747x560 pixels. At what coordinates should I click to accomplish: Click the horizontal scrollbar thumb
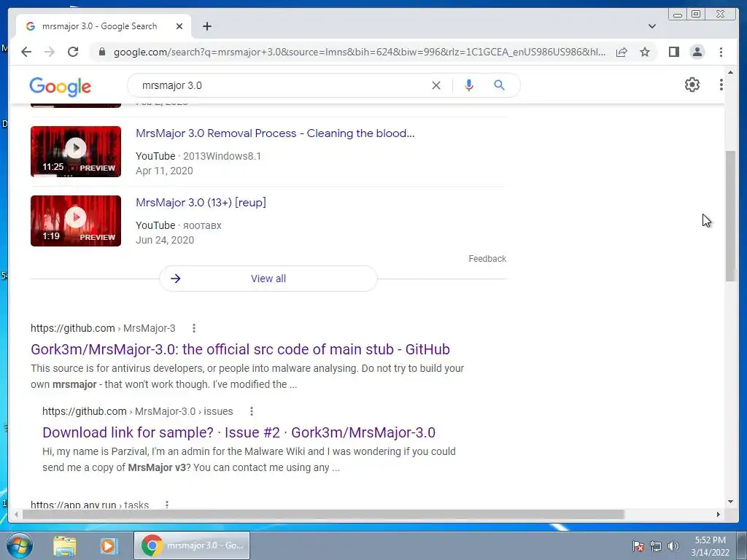click(x=323, y=514)
